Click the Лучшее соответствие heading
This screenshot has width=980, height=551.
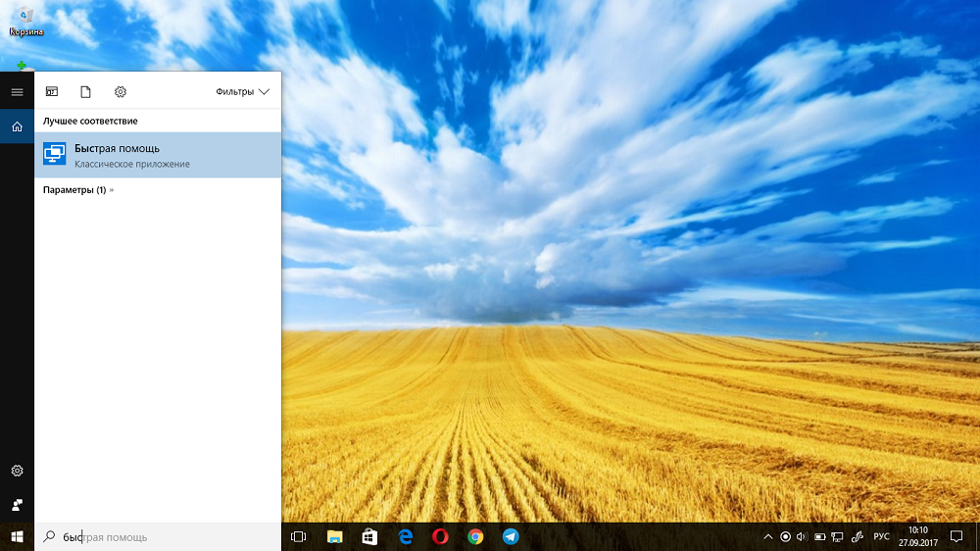pyautogui.click(x=90, y=121)
